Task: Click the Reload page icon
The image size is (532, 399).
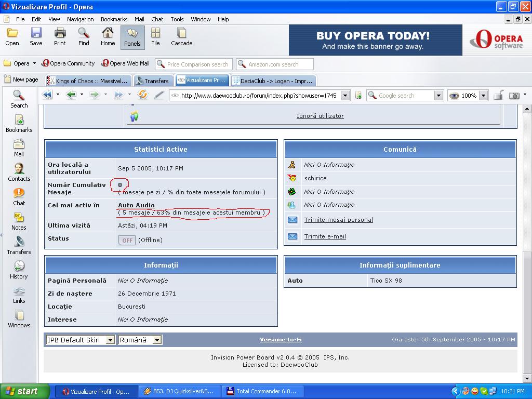Action: click(x=142, y=95)
